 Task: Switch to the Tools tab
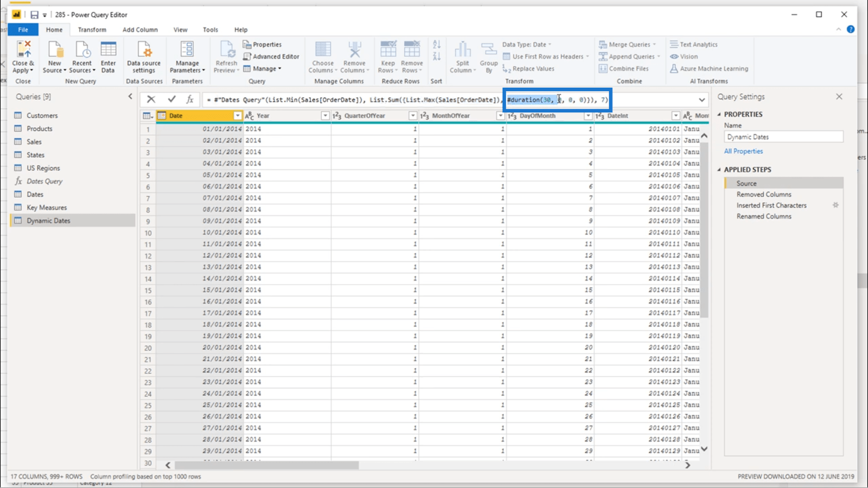coord(210,30)
